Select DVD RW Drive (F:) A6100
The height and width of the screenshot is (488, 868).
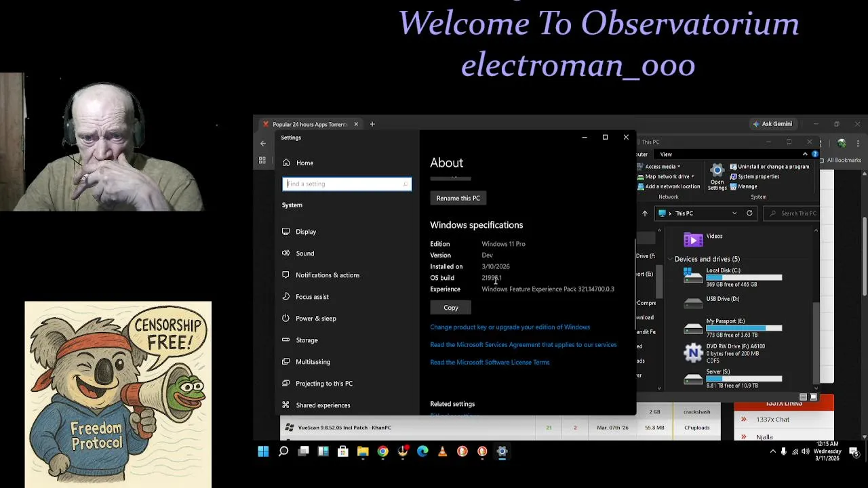tap(724, 353)
